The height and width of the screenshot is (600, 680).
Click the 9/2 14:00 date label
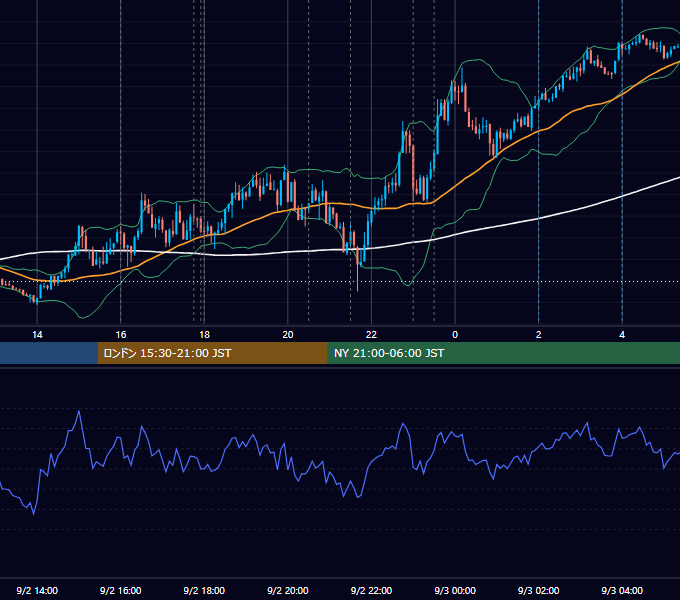37,590
